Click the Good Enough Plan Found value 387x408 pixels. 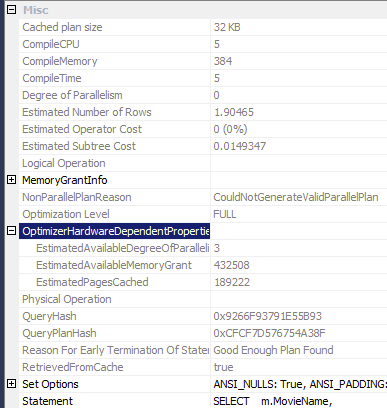tap(273, 350)
